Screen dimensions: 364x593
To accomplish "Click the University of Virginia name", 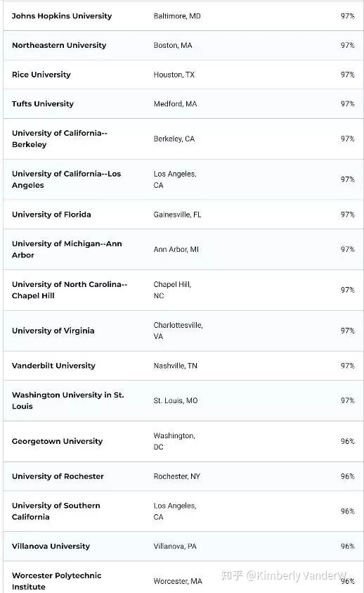I will tap(53, 331).
